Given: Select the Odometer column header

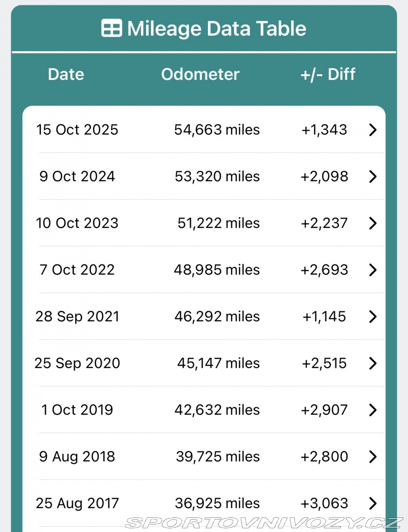Looking at the screenshot, I should click(x=200, y=74).
